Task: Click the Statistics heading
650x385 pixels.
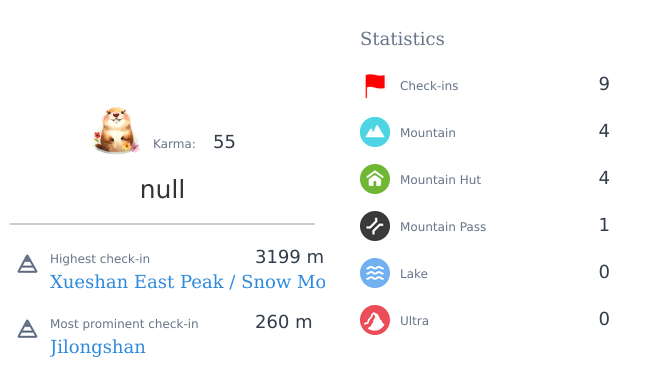Action: (402, 39)
